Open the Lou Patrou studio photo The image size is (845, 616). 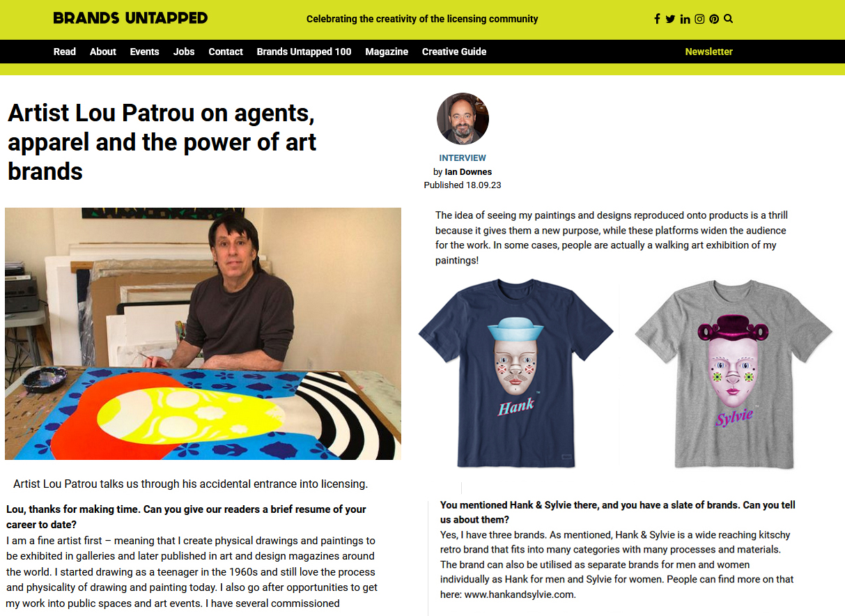203,334
